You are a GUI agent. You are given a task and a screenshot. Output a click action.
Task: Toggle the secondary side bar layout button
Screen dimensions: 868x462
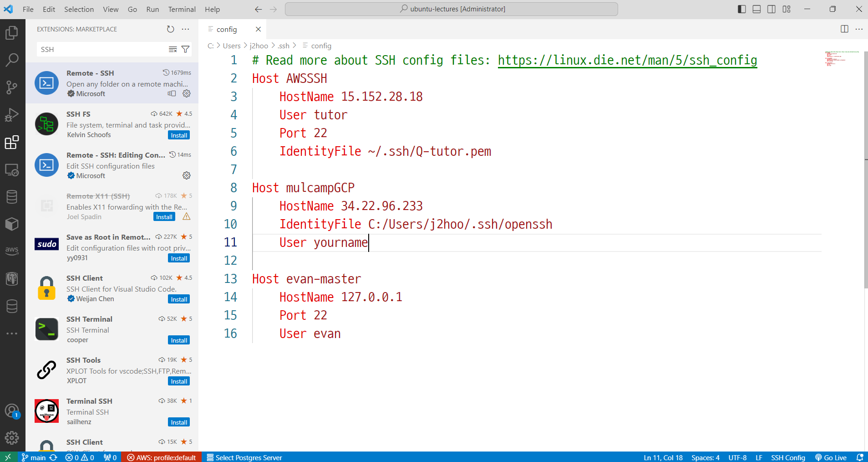(772, 9)
